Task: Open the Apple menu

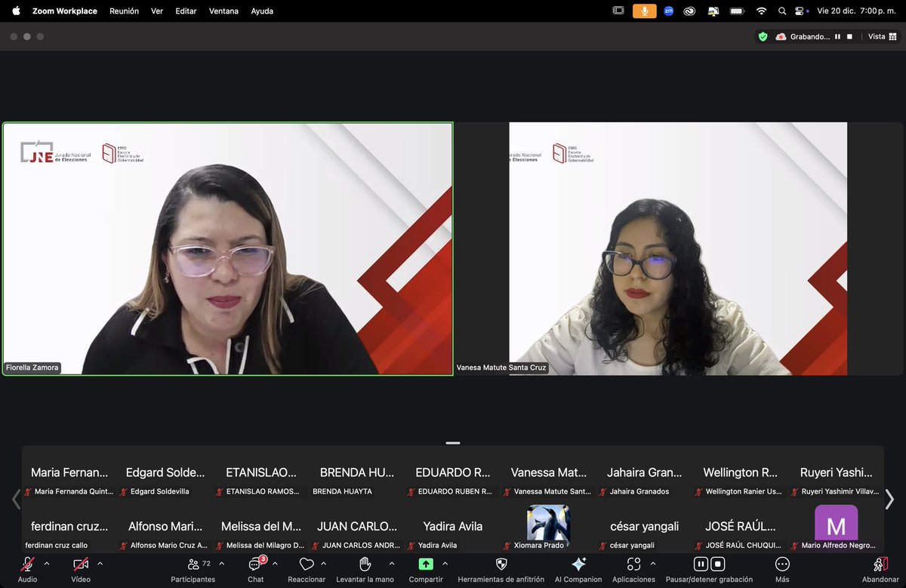Action: (x=16, y=11)
